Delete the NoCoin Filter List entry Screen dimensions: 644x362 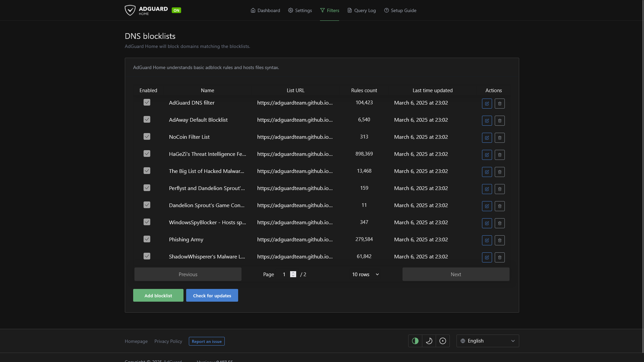pyautogui.click(x=499, y=138)
